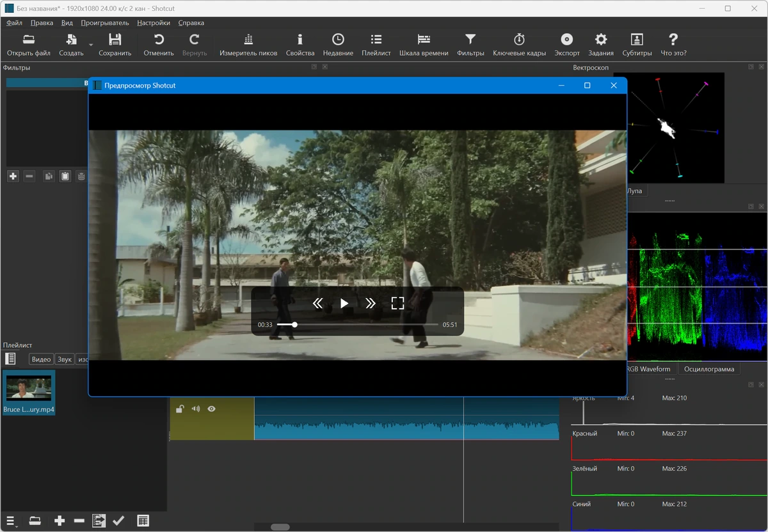Open the Справка menu
The image size is (768, 532).
191,23
